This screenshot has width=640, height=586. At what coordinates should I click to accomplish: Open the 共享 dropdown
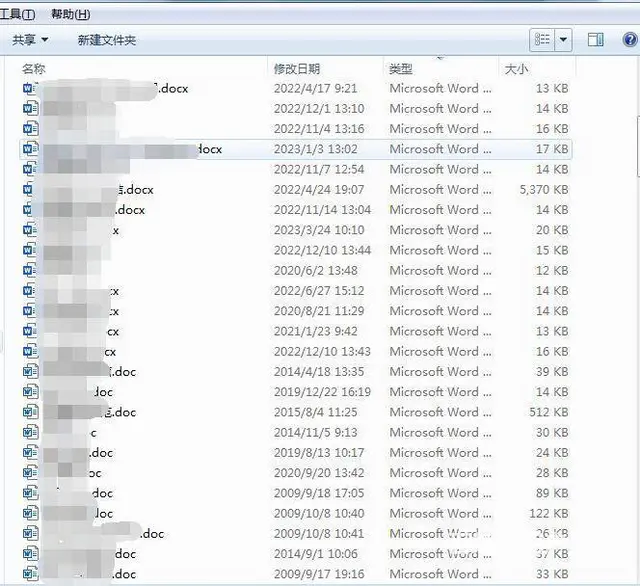pyautogui.click(x=30, y=40)
